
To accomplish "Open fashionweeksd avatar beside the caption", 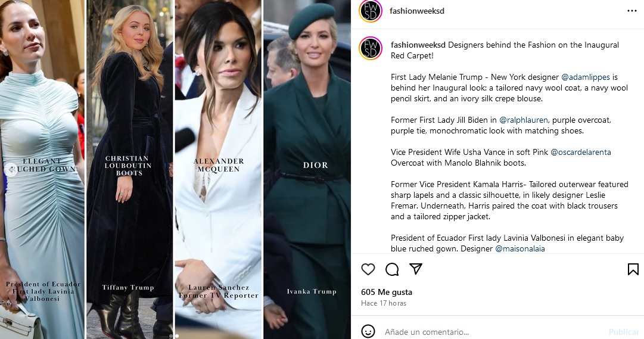I will [371, 48].
